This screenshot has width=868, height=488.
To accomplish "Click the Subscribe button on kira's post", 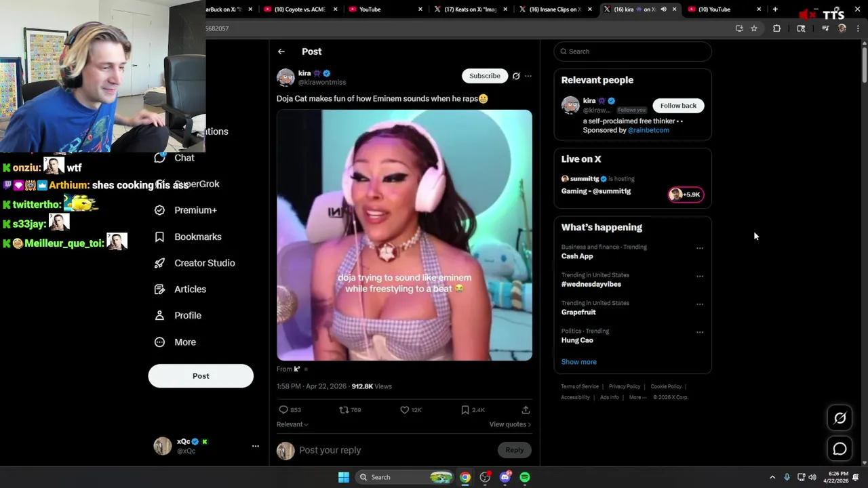I will point(485,76).
